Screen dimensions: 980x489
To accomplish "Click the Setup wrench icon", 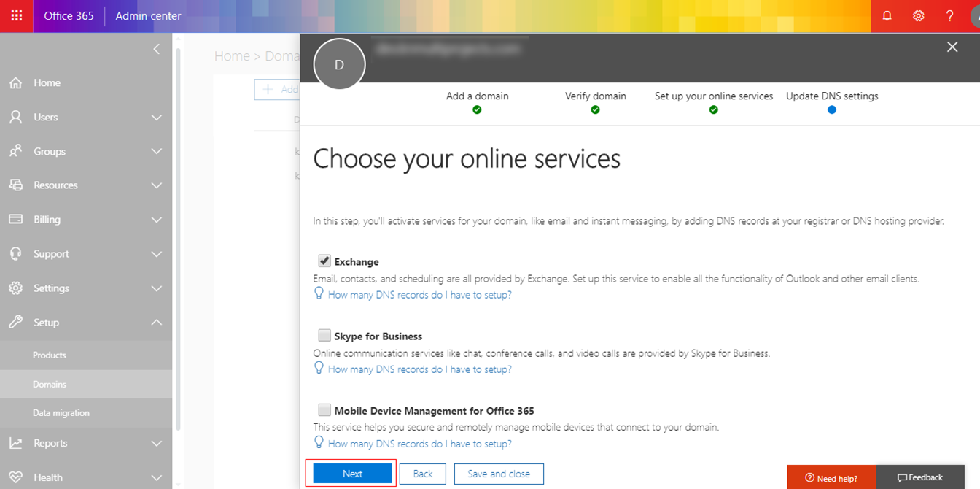I will tap(15, 322).
